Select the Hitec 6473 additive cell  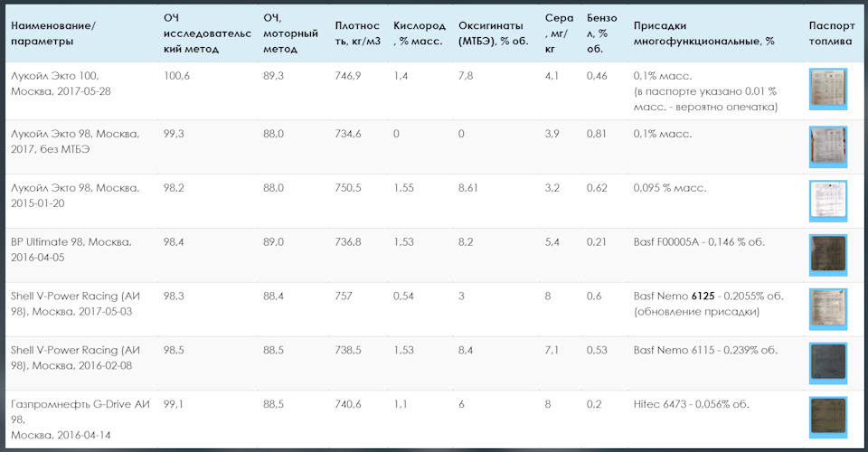click(x=691, y=404)
